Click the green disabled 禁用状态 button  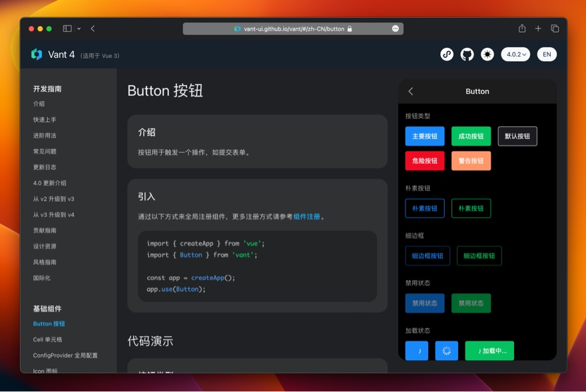point(471,303)
